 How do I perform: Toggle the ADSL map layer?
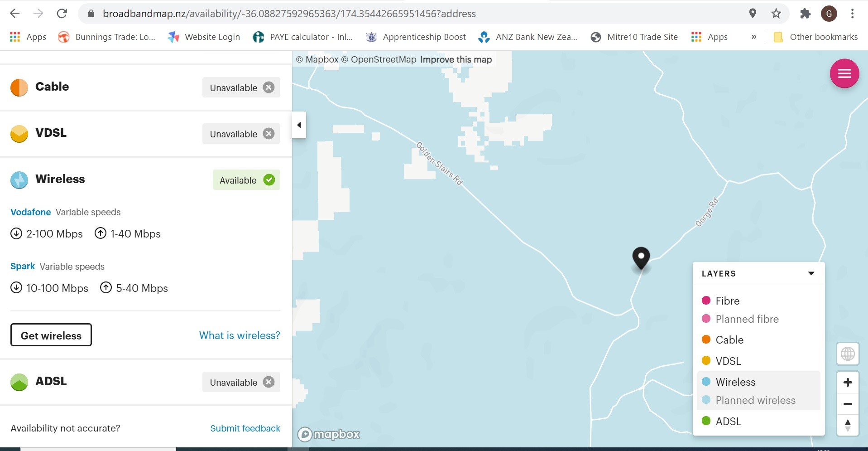(728, 422)
